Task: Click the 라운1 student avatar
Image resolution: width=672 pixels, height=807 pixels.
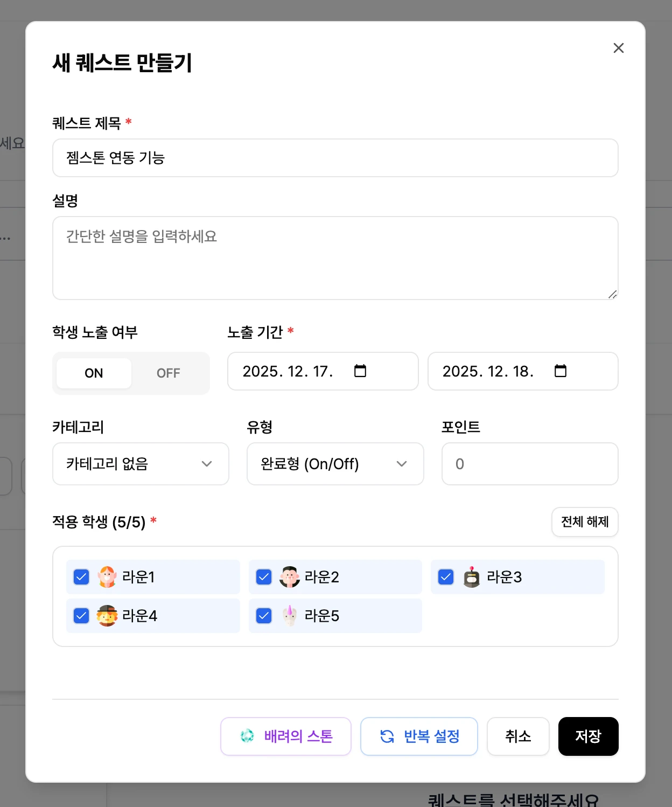Action: [107, 577]
